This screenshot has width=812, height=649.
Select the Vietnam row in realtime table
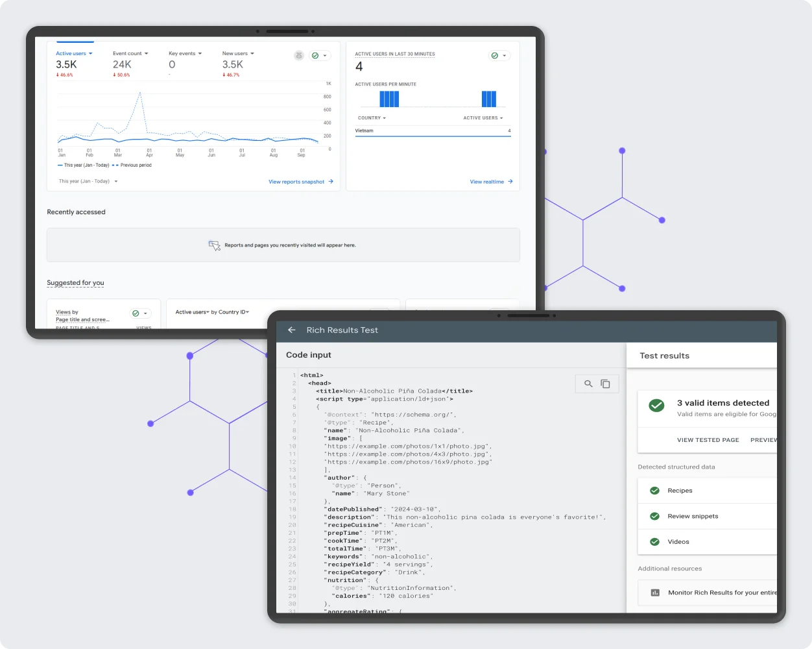[433, 131]
